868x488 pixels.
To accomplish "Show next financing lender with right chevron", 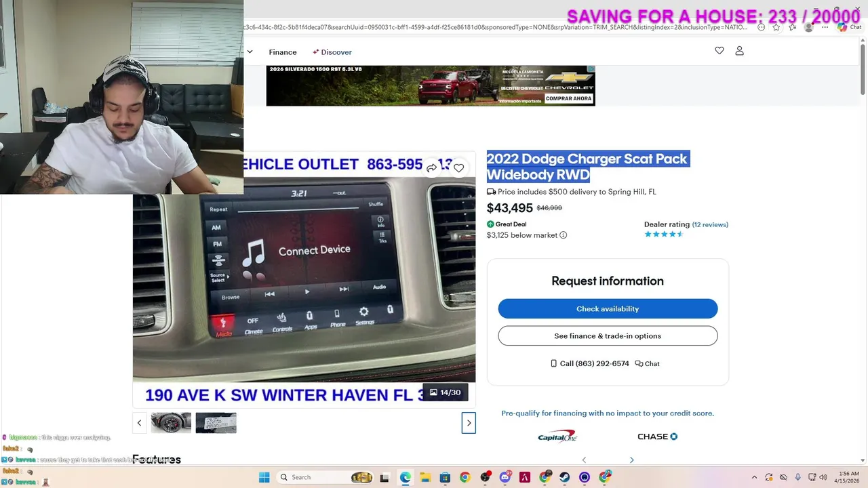I will pos(631,460).
